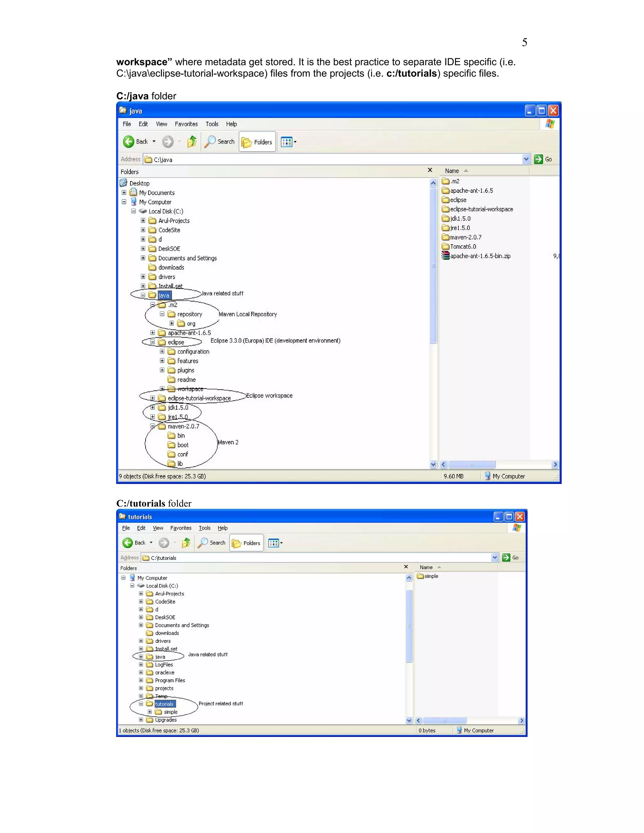
Task: Open Tools menu in java window
Action: pos(212,124)
